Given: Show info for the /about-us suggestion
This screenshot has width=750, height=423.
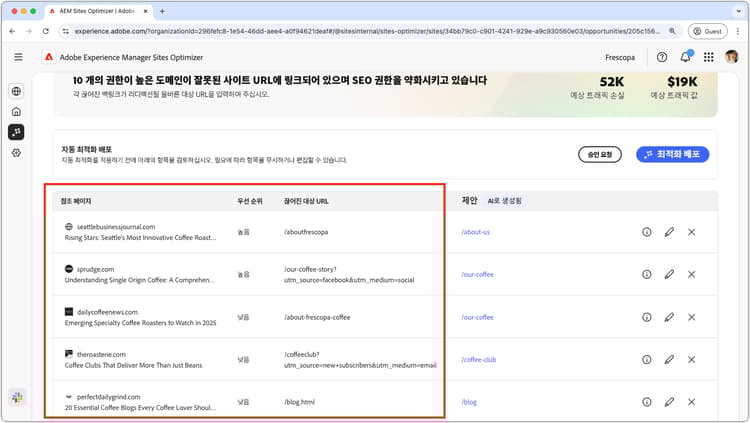Looking at the screenshot, I should pyautogui.click(x=647, y=232).
